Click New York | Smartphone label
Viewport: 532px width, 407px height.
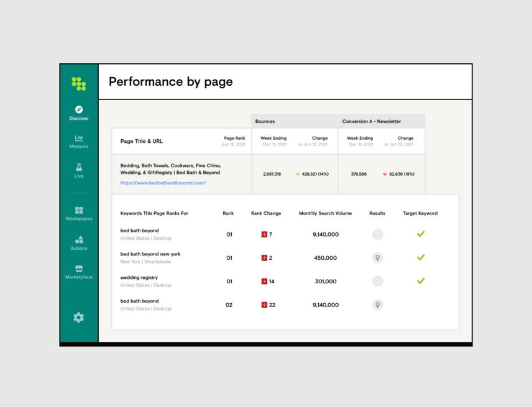pyautogui.click(x=145, y=262)
